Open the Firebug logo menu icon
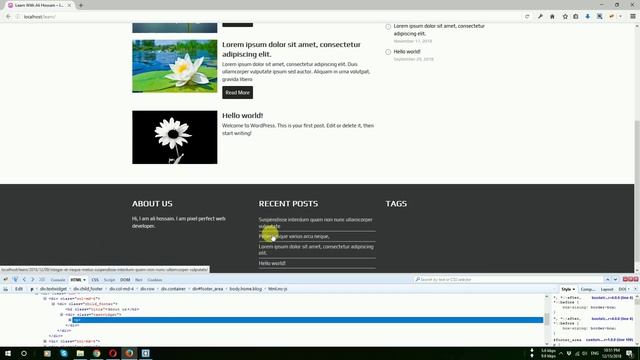The width and height of the screenshot is (640, 360). tap(6, 280)
